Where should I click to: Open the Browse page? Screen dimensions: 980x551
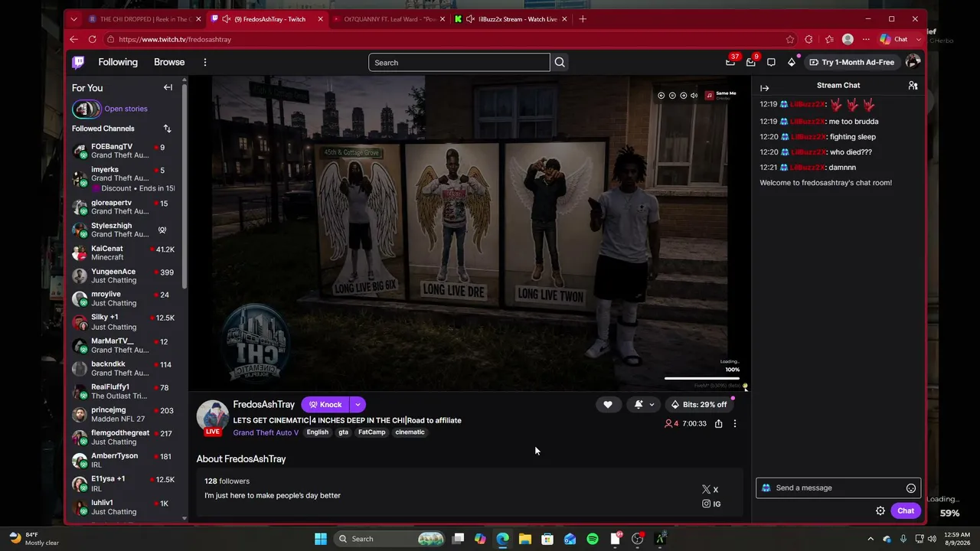coord(169,63)
